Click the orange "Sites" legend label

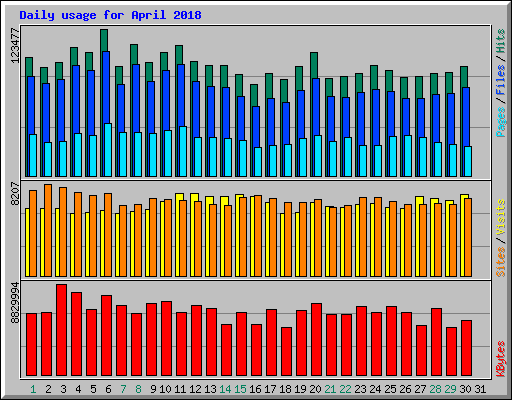pyautogui.click(x=500, y=262)
